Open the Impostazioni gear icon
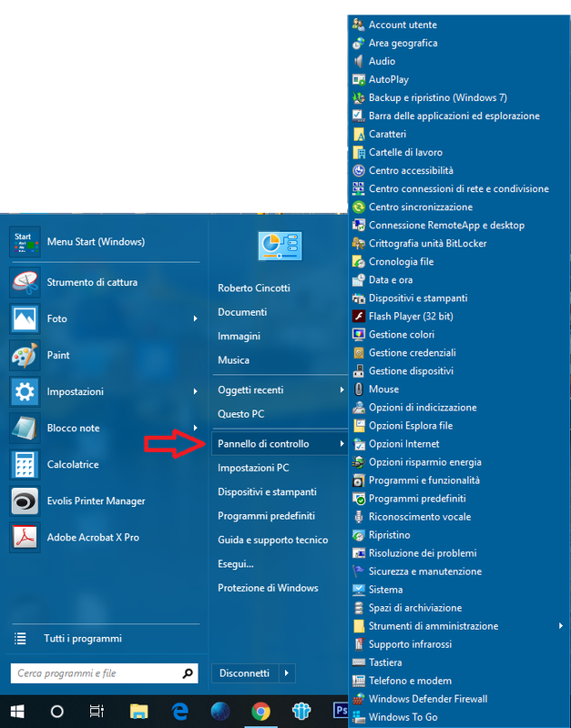This screenshot has height=728, width=571. click(25, 391)
